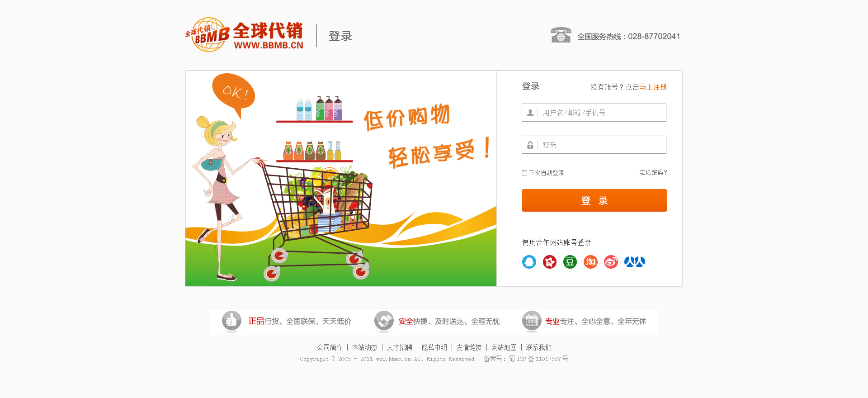
Task: Click the orange 登录 button
Action: (594, 200)
